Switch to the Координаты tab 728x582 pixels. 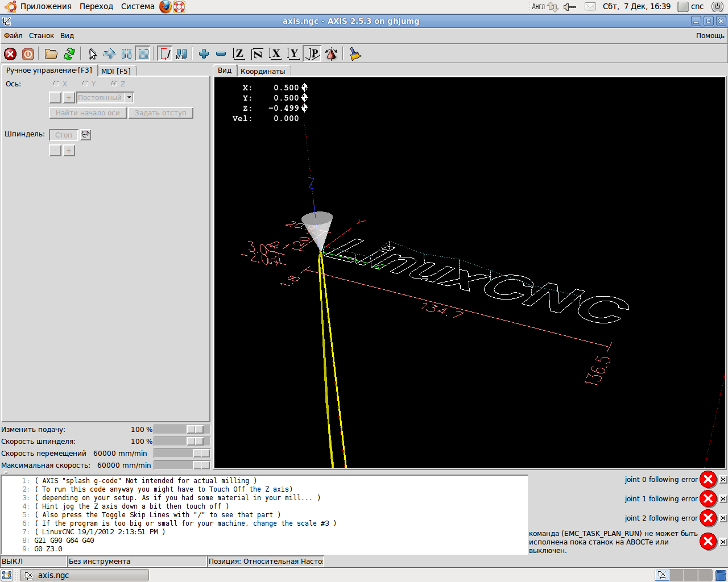pyautogui.click(x=263, y=71)
